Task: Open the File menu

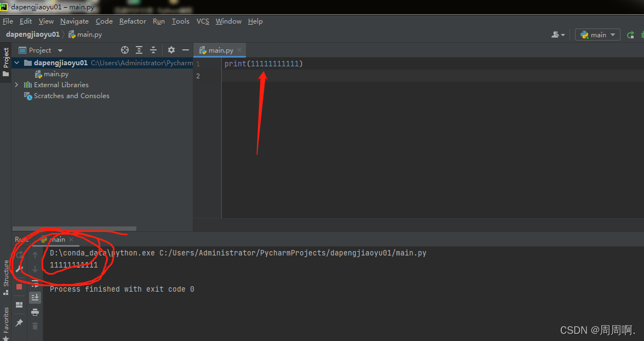Action: coord(8,21)
